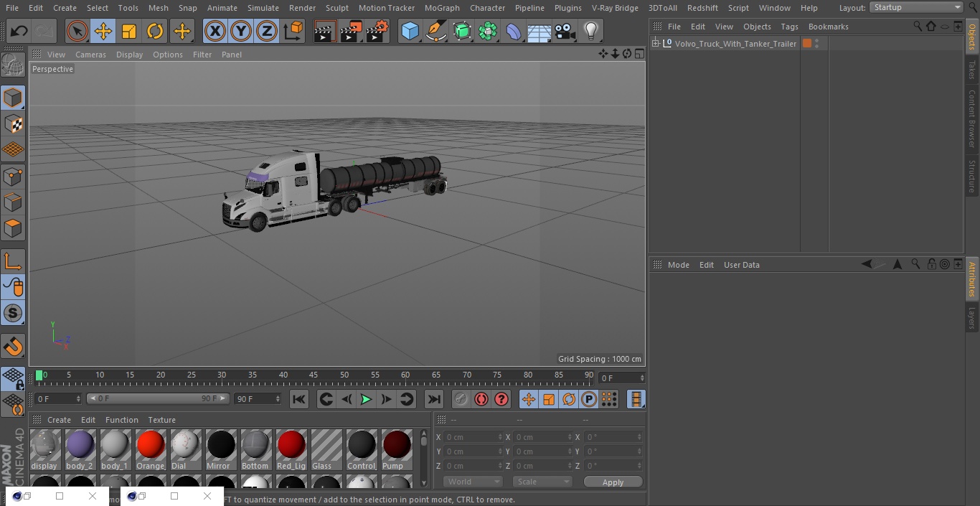
Task: Open the Objects manager Tags menu
Action: [789, 27]
